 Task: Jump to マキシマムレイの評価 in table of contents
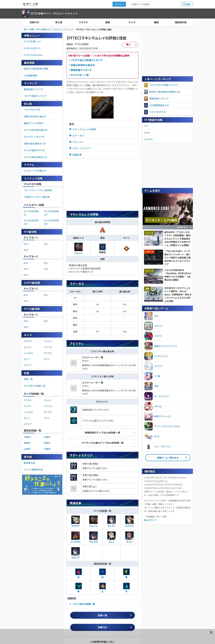(x=84, y=129)
